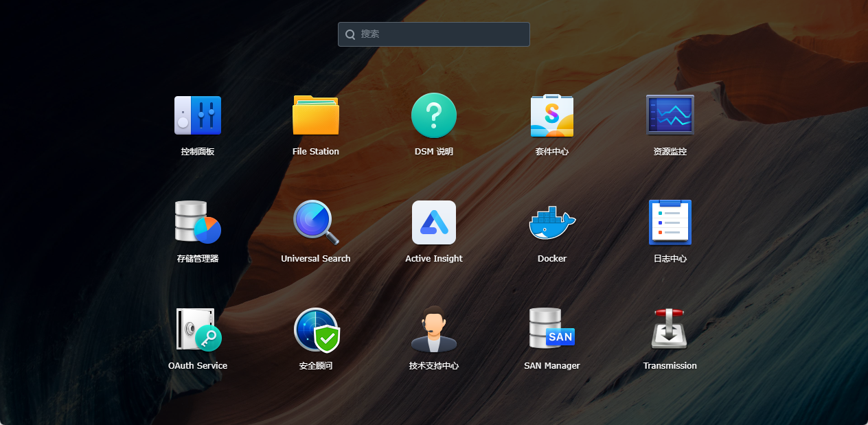
Task: Open the 存储管理器 storage manager
Action: coord(198,222)
